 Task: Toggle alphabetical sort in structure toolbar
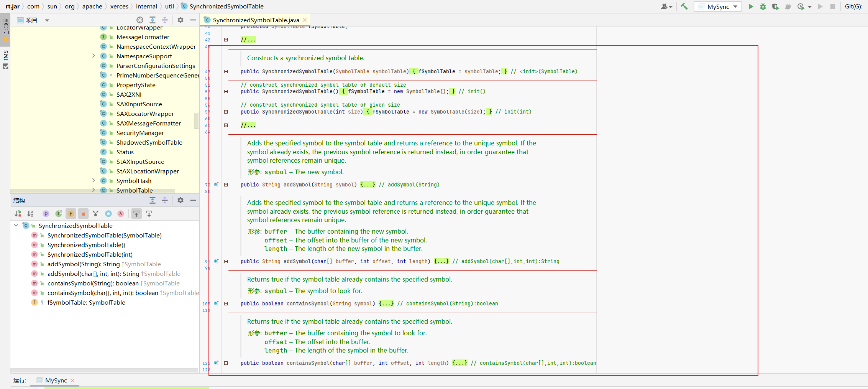click(x=30, y=214)
